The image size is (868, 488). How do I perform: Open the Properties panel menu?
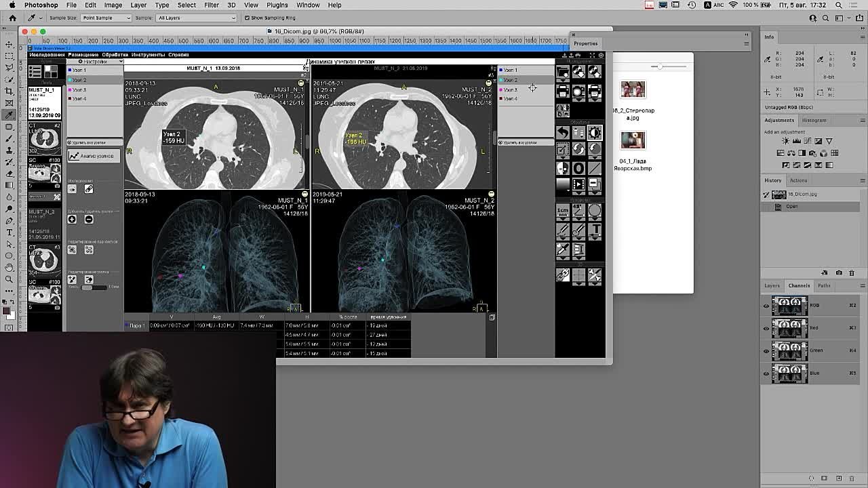(x=747, y=43)
